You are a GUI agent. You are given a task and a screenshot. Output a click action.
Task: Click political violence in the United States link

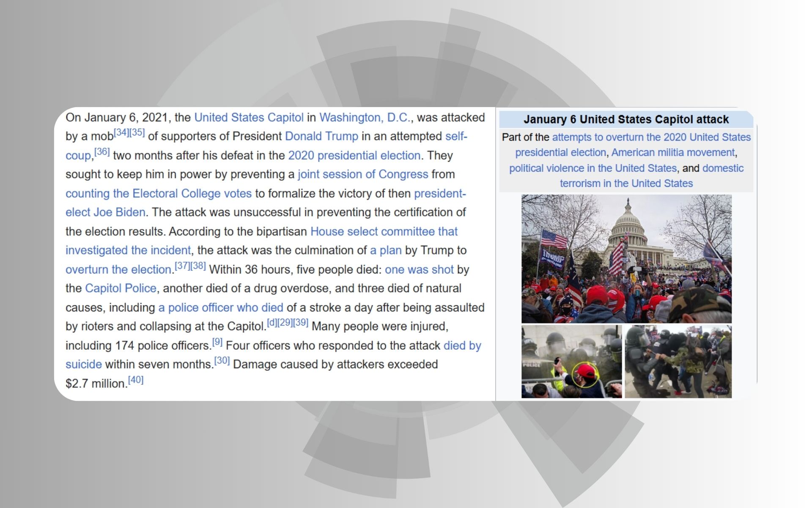593,168
